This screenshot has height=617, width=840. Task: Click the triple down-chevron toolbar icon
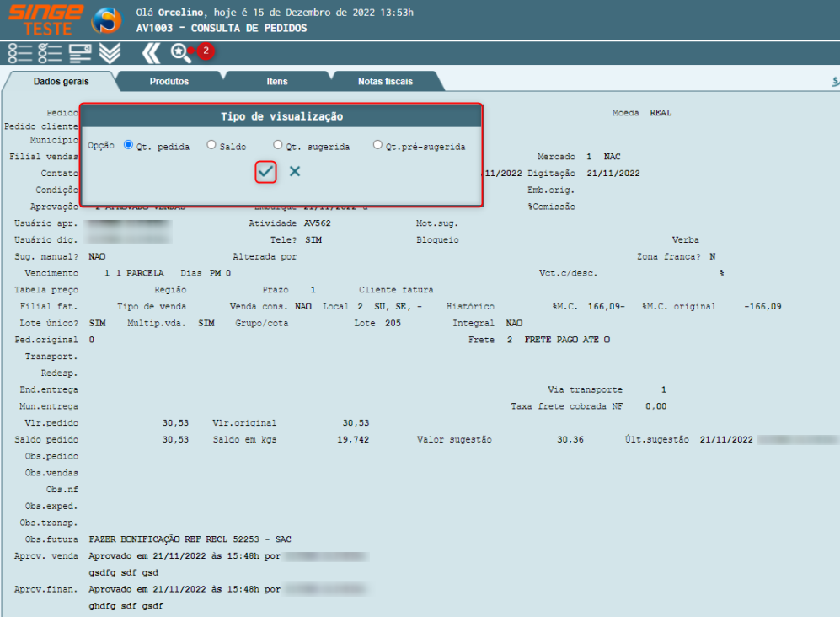pos(110,53)
